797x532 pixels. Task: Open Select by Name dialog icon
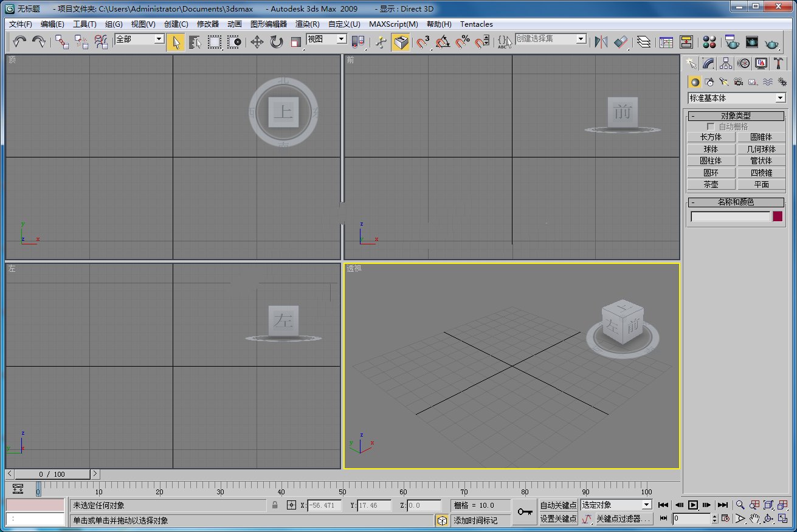[195, 42]
